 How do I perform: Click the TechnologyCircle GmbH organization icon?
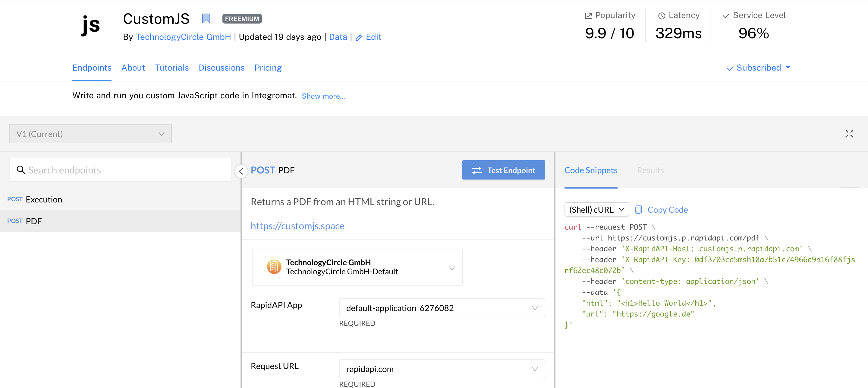click(274, 267)
